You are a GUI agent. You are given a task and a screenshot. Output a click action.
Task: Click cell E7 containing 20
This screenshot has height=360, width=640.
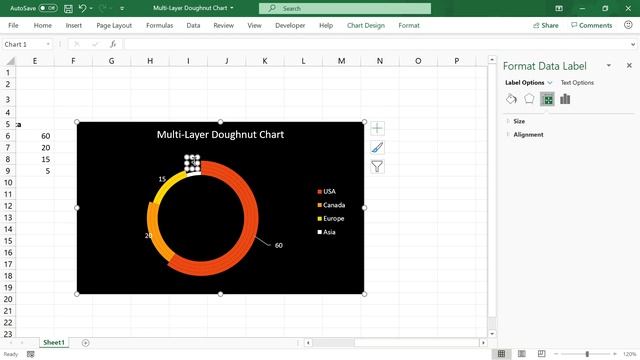tap(35, 147)
